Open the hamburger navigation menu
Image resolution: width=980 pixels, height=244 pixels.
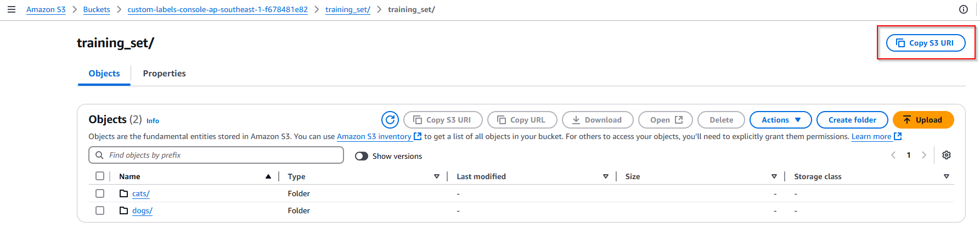pyautogui.click(x=11, y=9)
